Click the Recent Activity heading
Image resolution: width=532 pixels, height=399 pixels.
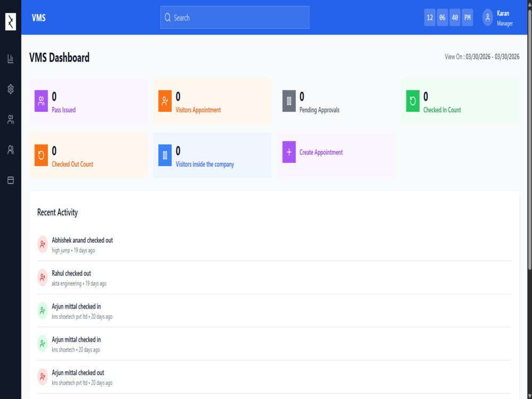coord(57,212)
